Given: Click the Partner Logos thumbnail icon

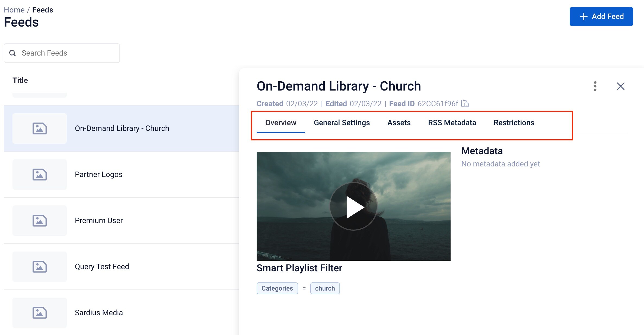Looking at the screenshot, I should (39, 174).
